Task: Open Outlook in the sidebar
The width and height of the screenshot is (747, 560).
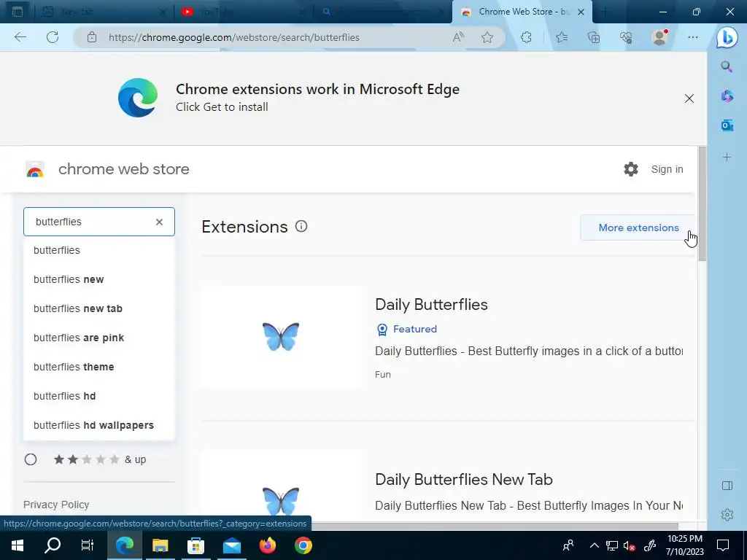Action: [727, 125]
